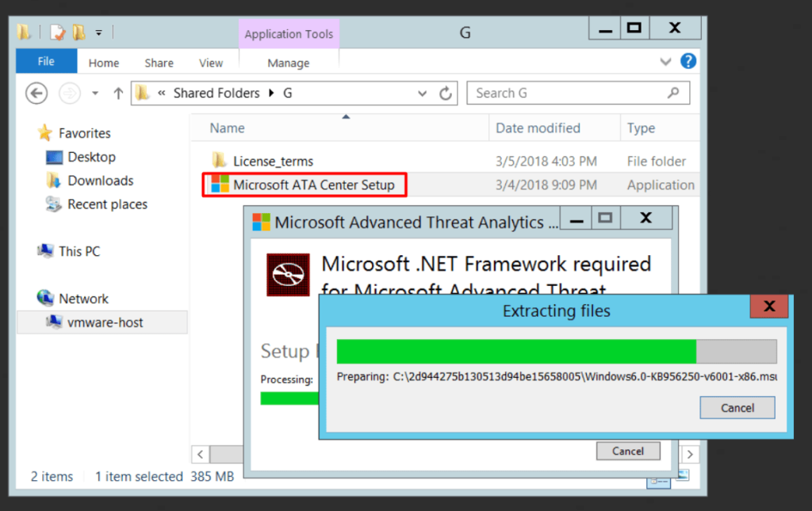The height and width of the screenshot is (511, 812).
Task: Select Microsoft ATA Center Setup file
Action: point(313,185)
